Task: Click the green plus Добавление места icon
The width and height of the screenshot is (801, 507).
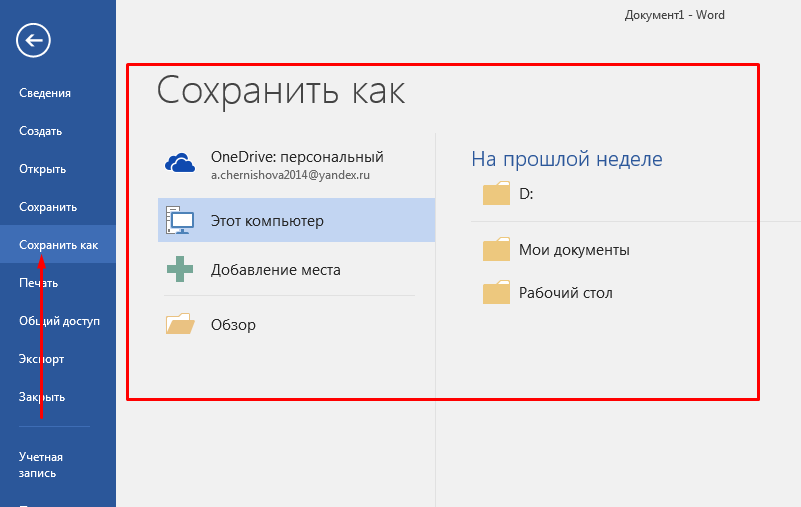Action: tap(180, 270)
